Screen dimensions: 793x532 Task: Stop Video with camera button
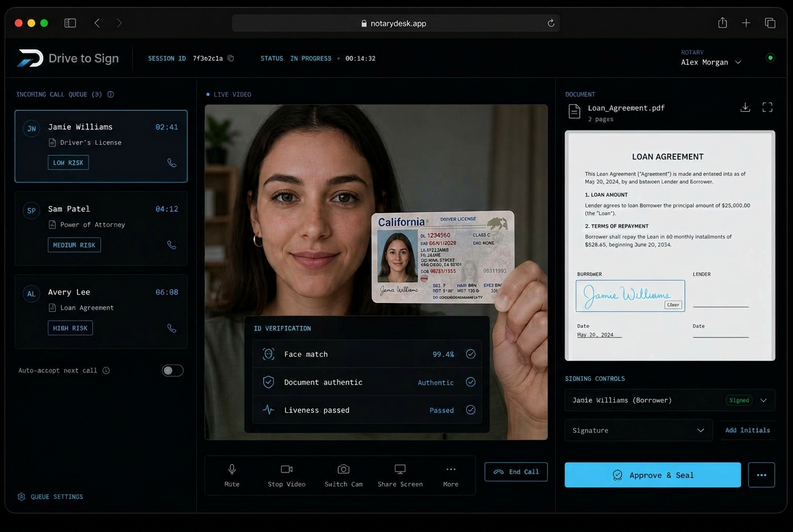pyautogui.click(x=287, y=476)
